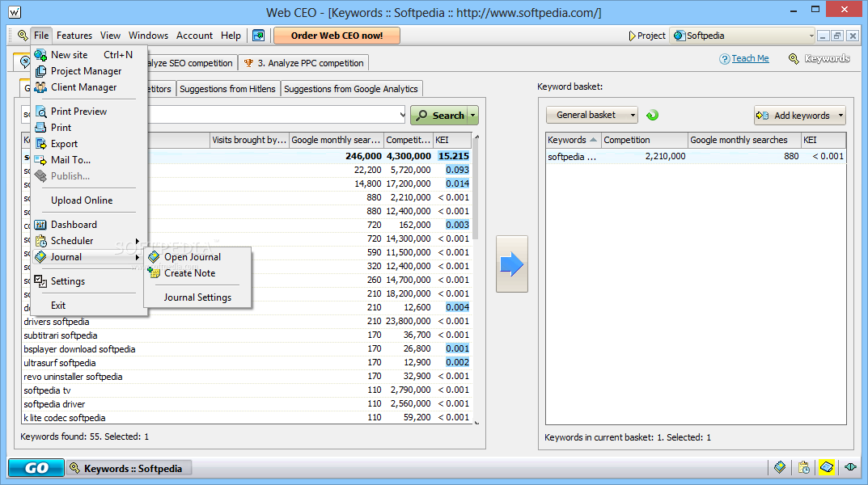Select the softpedia tv row

247,390
